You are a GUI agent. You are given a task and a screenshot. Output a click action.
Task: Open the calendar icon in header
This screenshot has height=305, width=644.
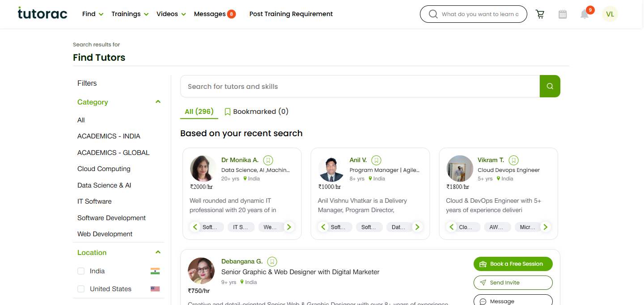tap(563, 14)
